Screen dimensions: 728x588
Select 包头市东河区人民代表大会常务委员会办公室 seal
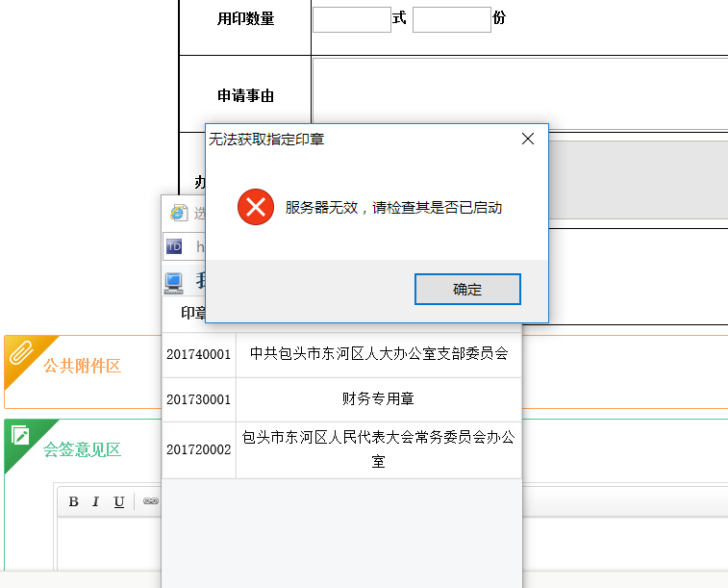click(379, 449)
